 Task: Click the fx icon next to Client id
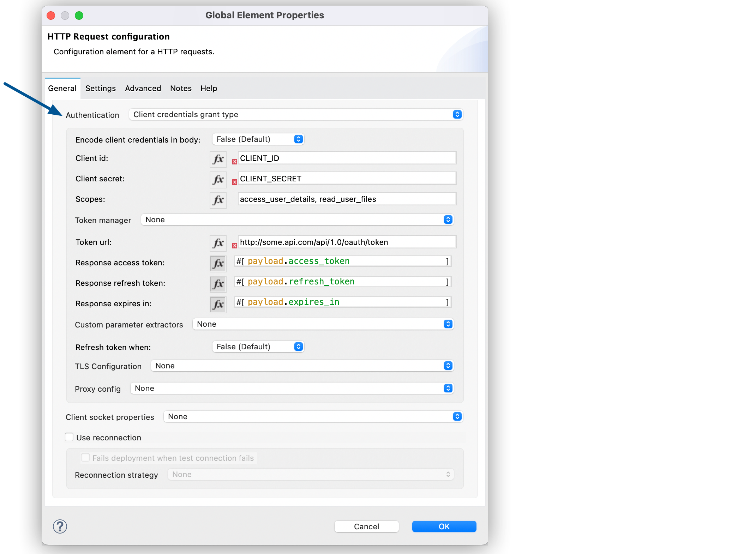[218, 158]
